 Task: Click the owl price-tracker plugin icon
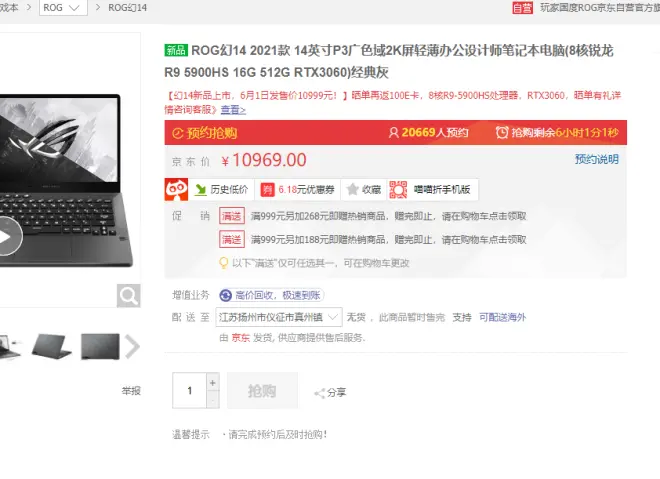(x=176, y=189)
